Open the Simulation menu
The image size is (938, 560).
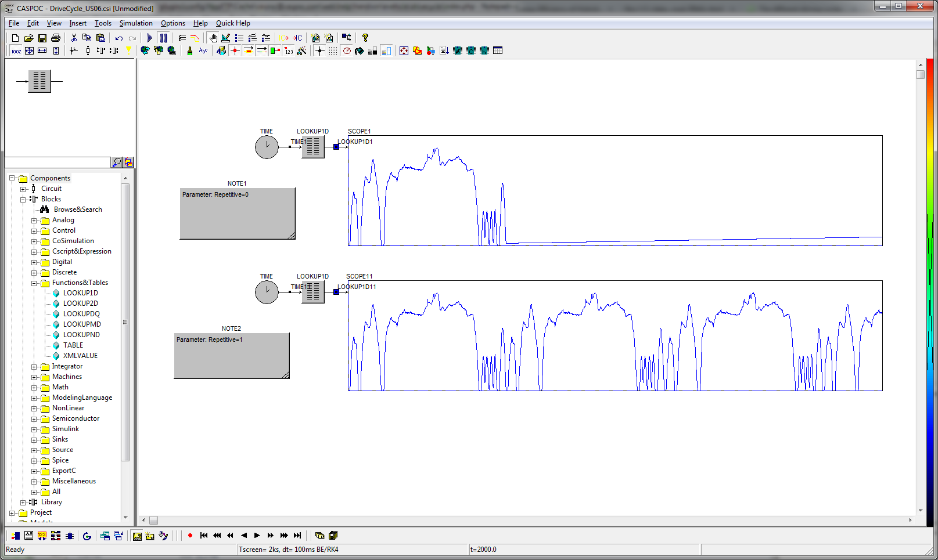click(136, 23)
